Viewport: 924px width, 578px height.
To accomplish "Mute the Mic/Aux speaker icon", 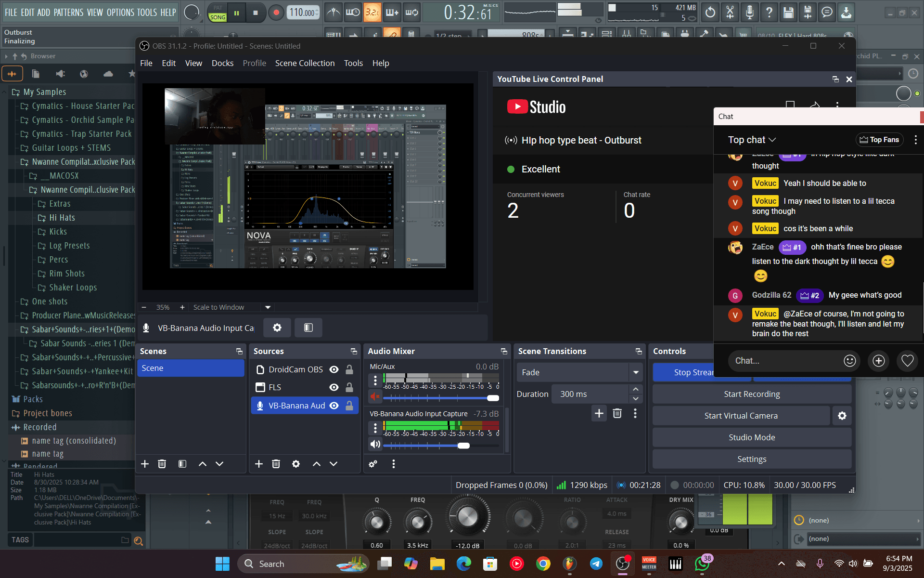I will (375, 396).
